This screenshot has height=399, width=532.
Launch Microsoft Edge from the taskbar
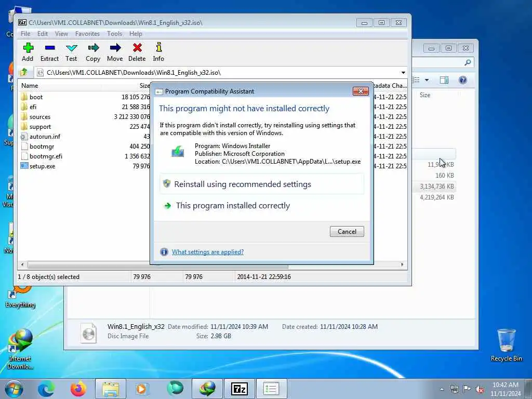point(46,389)
